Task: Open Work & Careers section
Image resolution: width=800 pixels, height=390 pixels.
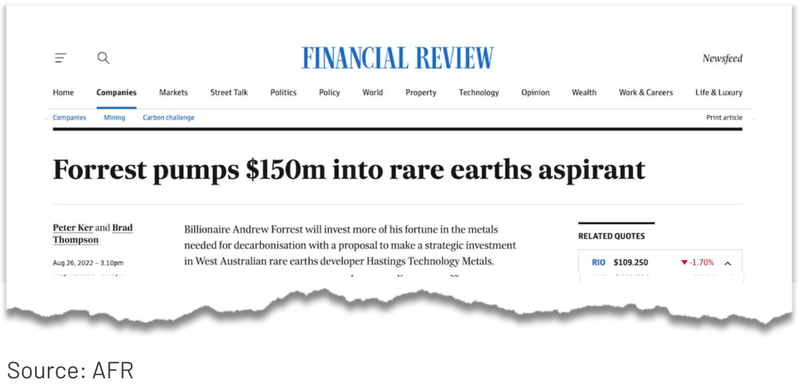Action: [x=645, y=92]
